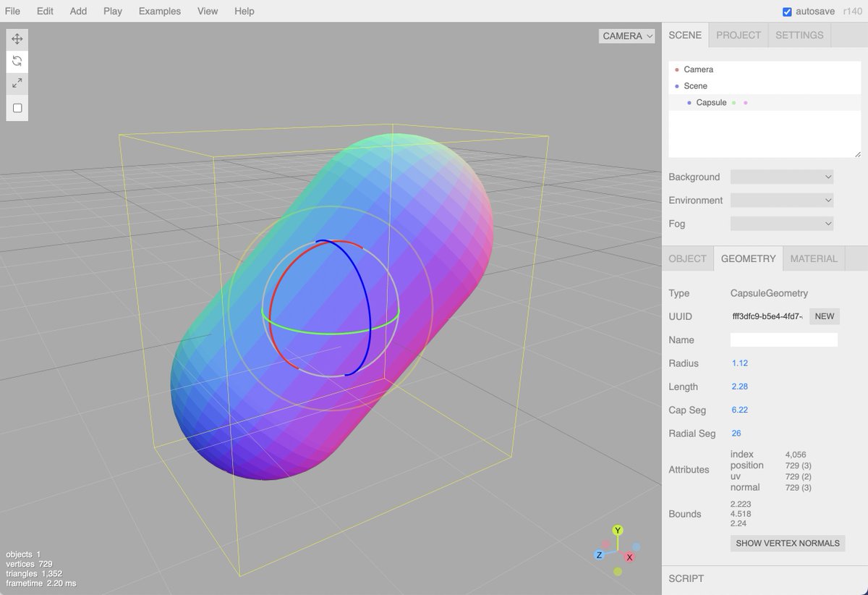Select Camera in the scene outliner
This screenshot has height=595, width=868.
[x=765, y=69]
